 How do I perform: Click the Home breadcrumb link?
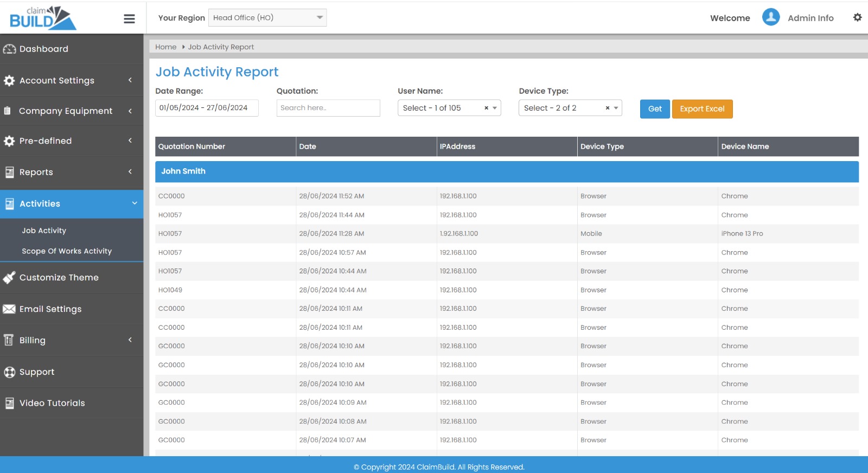tap(165, 47)
